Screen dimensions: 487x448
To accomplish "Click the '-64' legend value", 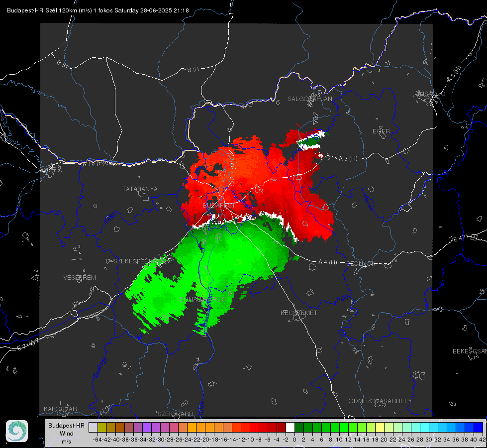I will pyautogui.click(x=97, y=440).
